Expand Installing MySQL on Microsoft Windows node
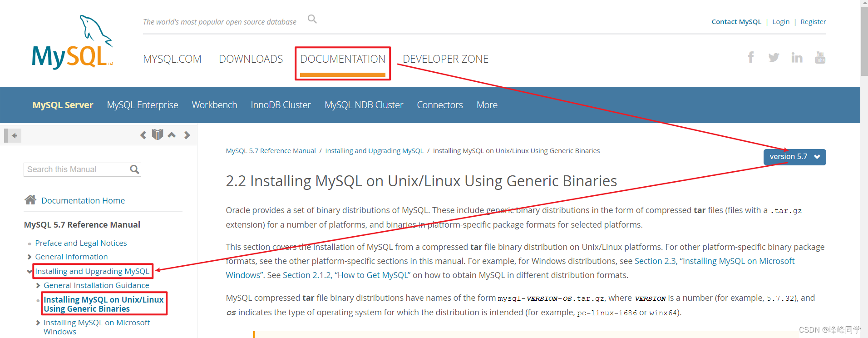This screenshot has height=338, width=868. pyautogui.click(x=38, y=323)
